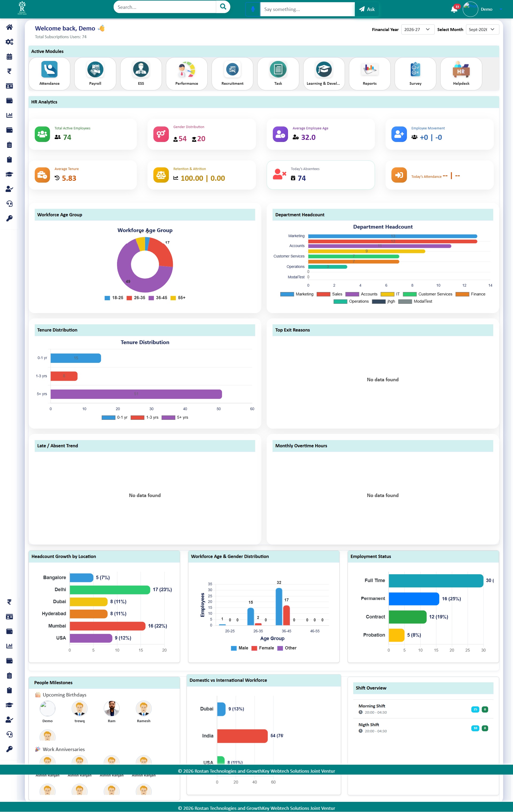Open the Recruitment module
513x812 pixels.
[x=232, y=74]
